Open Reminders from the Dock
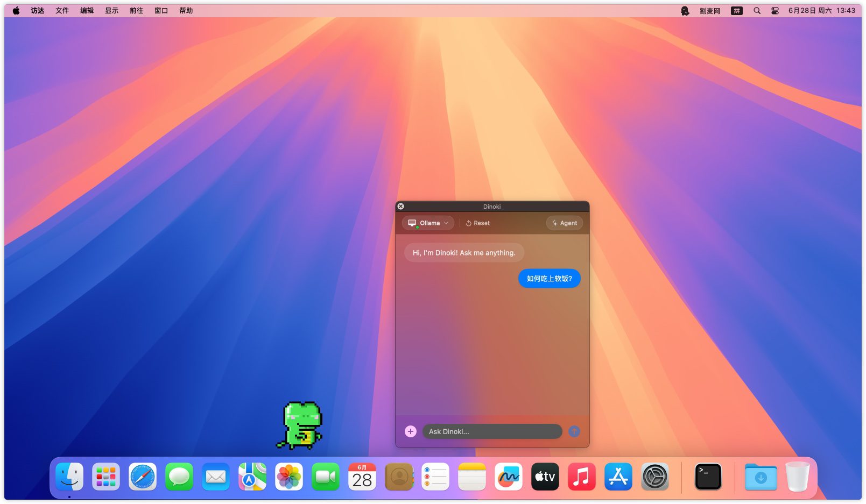 [x=435, y=477]
